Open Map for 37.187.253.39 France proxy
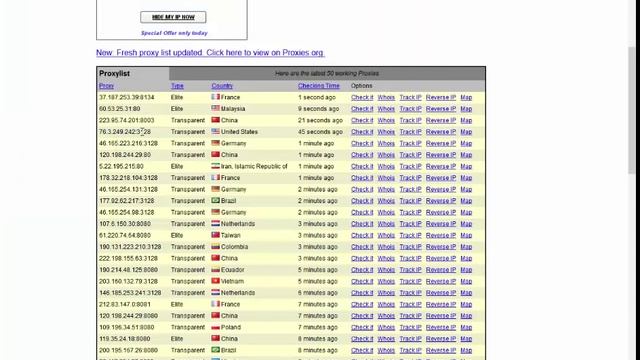Image resolution: width=640 pixels, height=360 pixels. [x=466, y=98]
